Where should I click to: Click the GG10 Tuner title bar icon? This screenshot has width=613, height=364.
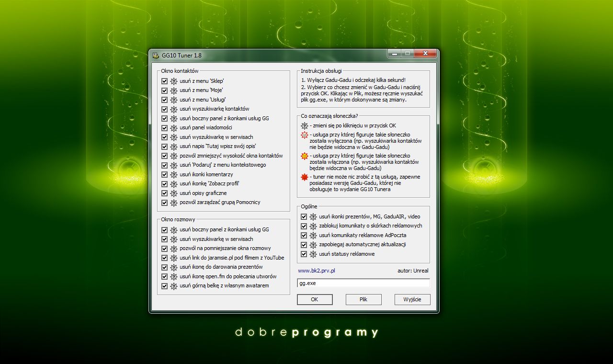click(x=156, y=55)
